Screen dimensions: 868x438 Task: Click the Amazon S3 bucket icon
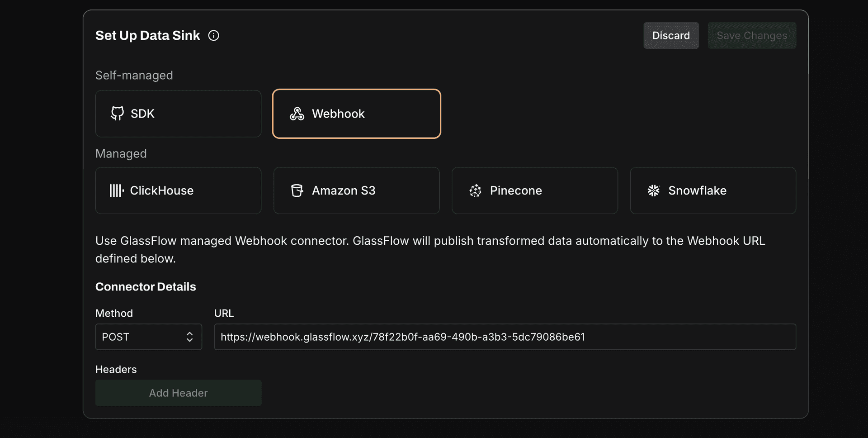pos(297,190)
